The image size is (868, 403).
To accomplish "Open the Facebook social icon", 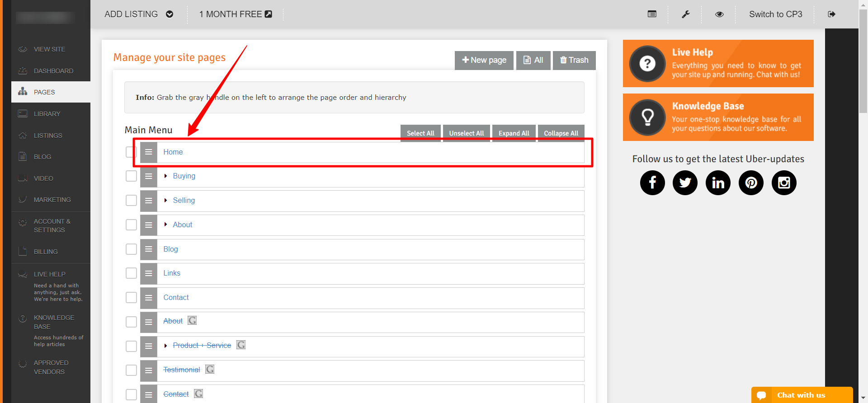I will [x=652, y=183].
